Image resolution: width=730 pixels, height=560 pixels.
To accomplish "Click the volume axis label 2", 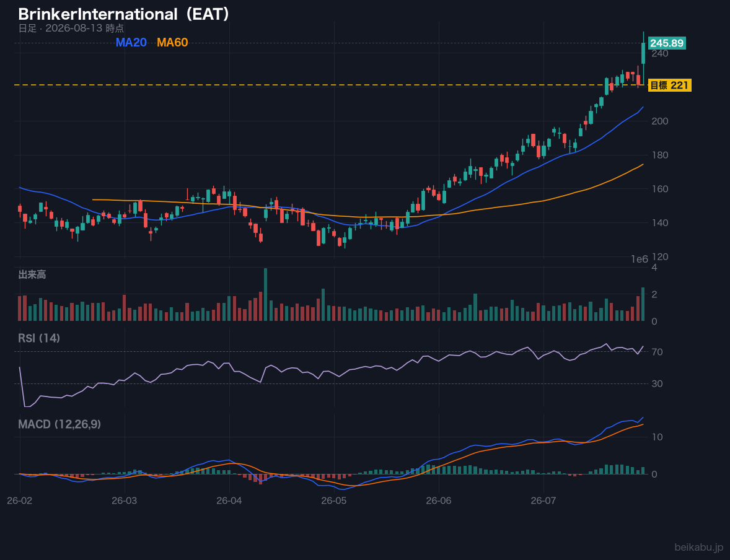I will pyautogui.click(x=654, y=294).
